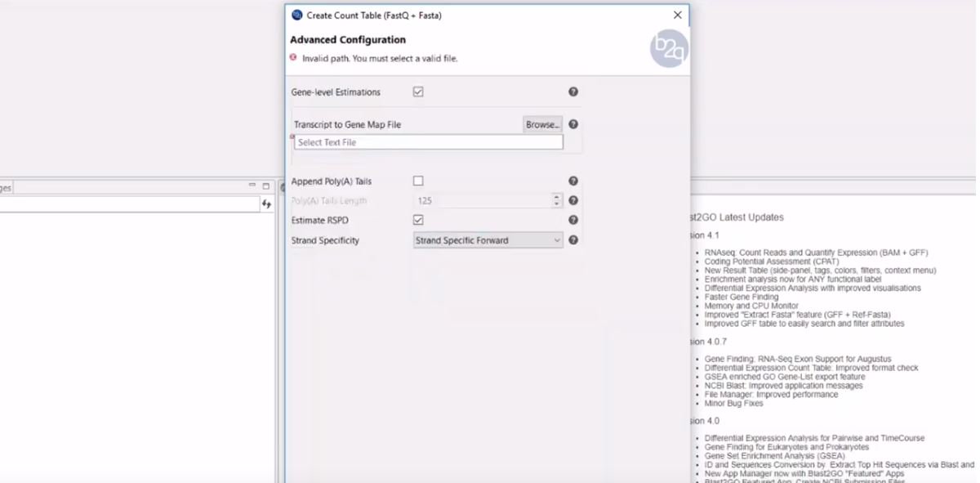Click 'NCBI Blast: Improved application messages' line
The height and width of the screenshot is (483, 980).
pos(784,386)
